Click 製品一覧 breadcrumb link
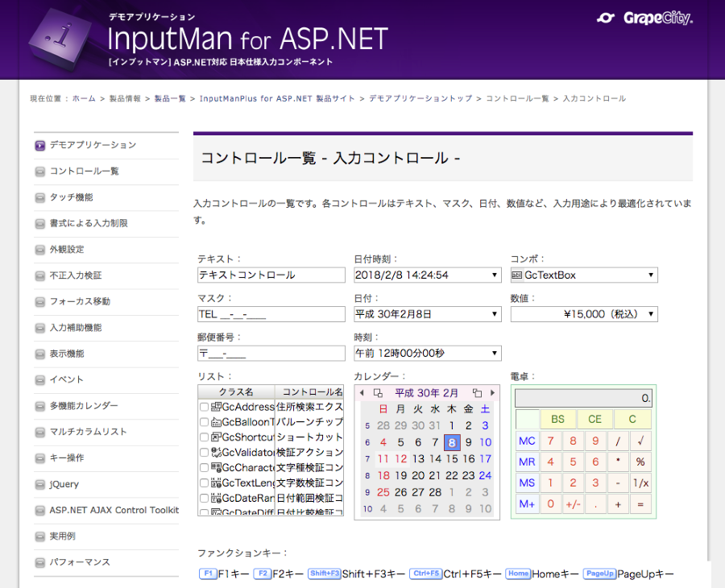 (x=170, y=98)
